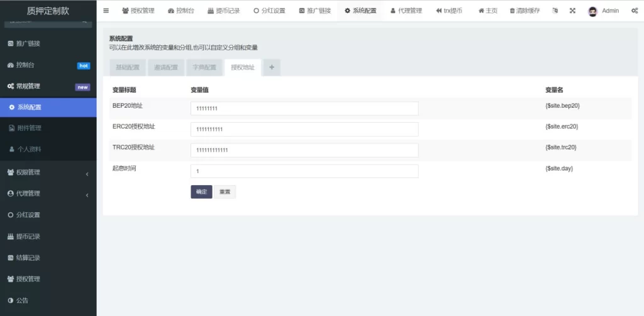Click the {$site.day} variable name
644x316 pixels.
click(559, 169)
